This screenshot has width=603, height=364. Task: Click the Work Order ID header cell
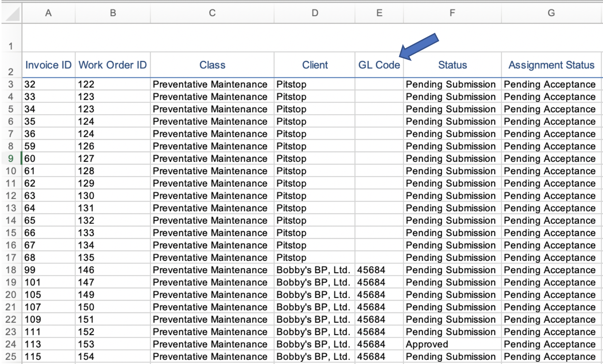[x=112, y=65]
